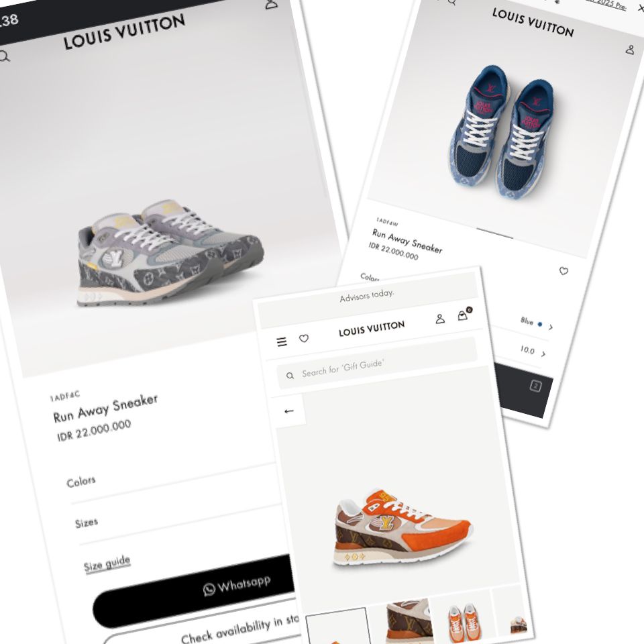Screen dimensions: 644x644
Task: Click the account icon on the blue sneaker page
Action: click(630, 50)
